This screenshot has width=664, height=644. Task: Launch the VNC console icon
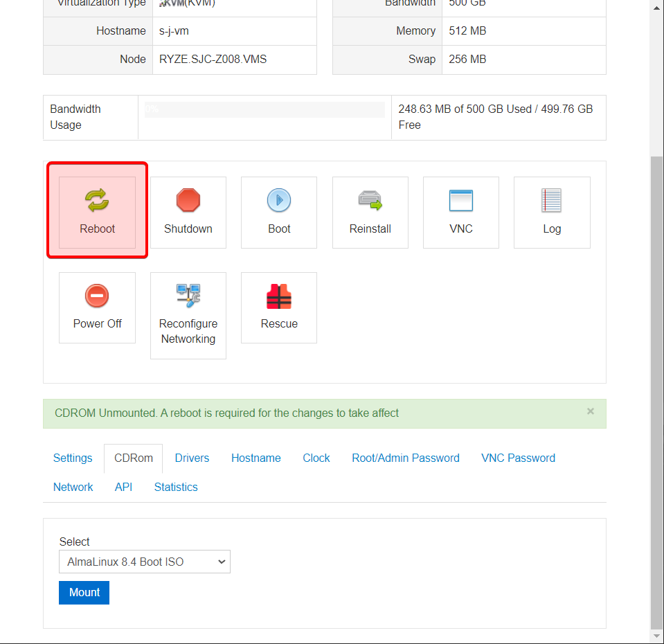[x=460, y=212]
